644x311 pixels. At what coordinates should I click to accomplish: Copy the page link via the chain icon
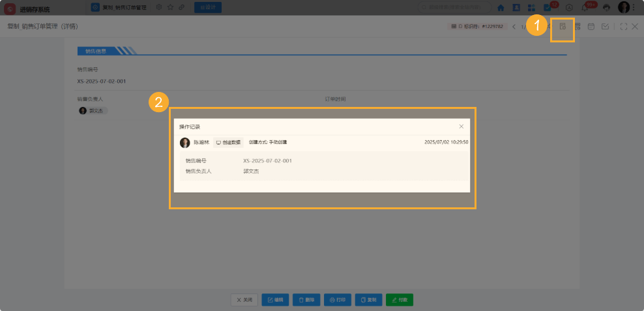coord(181,7)
